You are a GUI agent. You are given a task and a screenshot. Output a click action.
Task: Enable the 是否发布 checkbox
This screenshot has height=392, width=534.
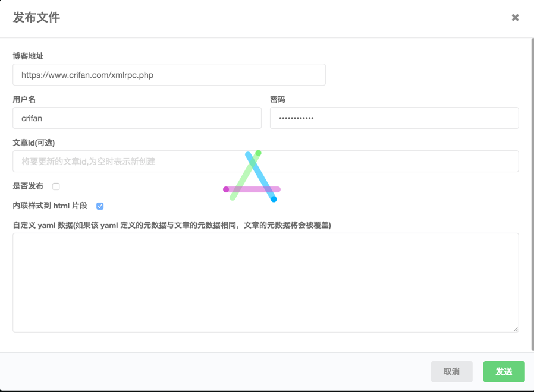(56, 186)
